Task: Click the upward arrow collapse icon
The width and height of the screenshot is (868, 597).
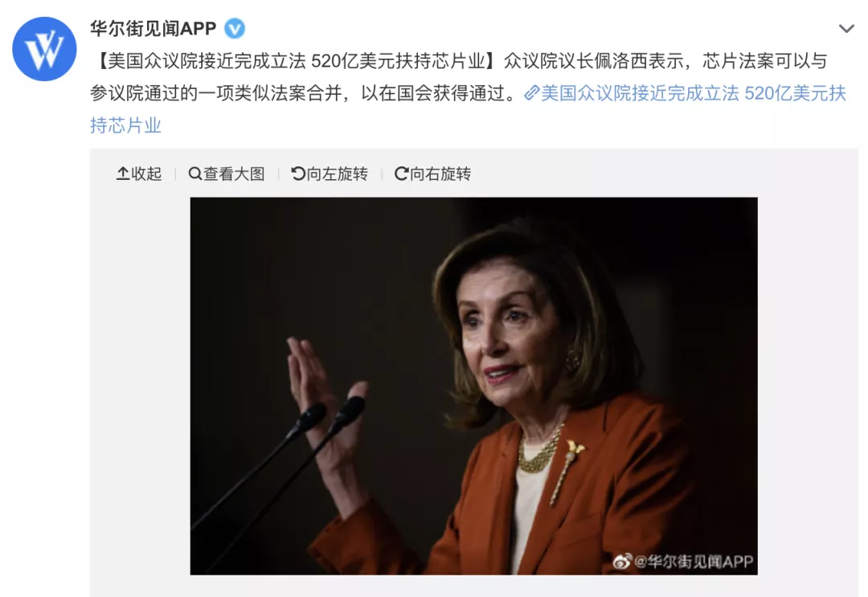Action: tap(122, 174)
